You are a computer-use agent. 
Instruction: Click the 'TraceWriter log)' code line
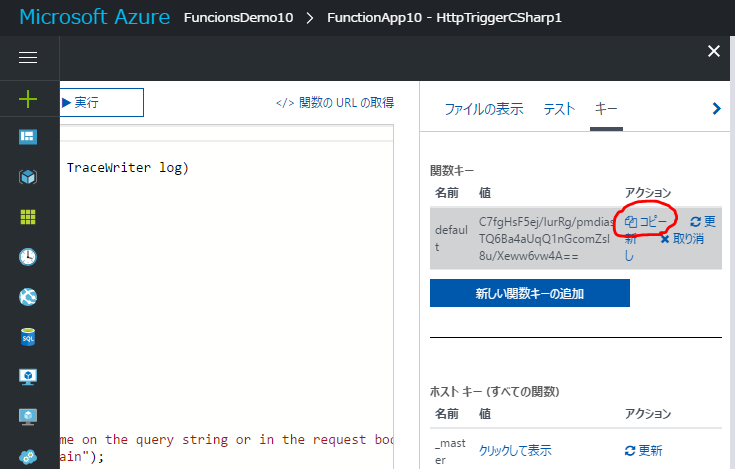coord(128,168)
